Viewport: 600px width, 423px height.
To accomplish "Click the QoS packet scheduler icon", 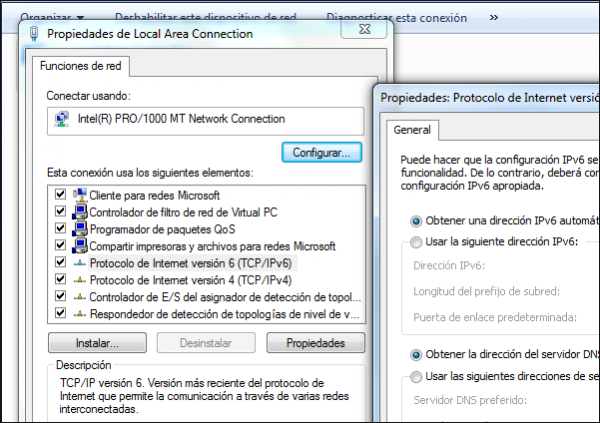I will pyautogui.click(x=80, y=229).
